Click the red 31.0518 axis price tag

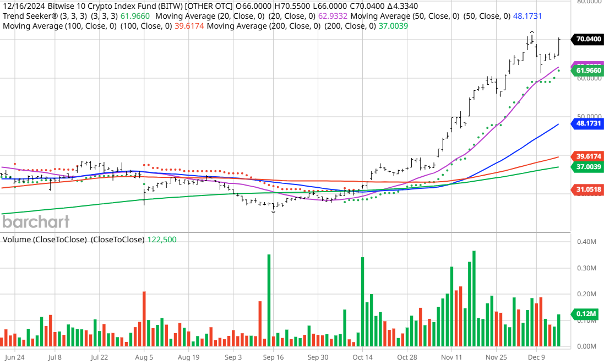pyautogui.click(x=588, y=189)
